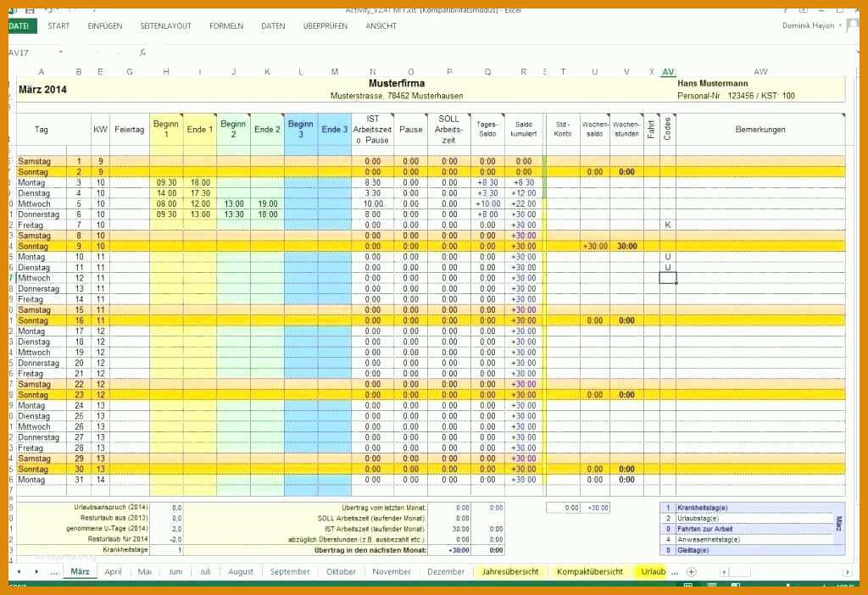The width and height of the screenshot is (868, 595).
Task: Select 17:30 Ende 1 for Dienstag 4
Action: [x=200, y=193]
